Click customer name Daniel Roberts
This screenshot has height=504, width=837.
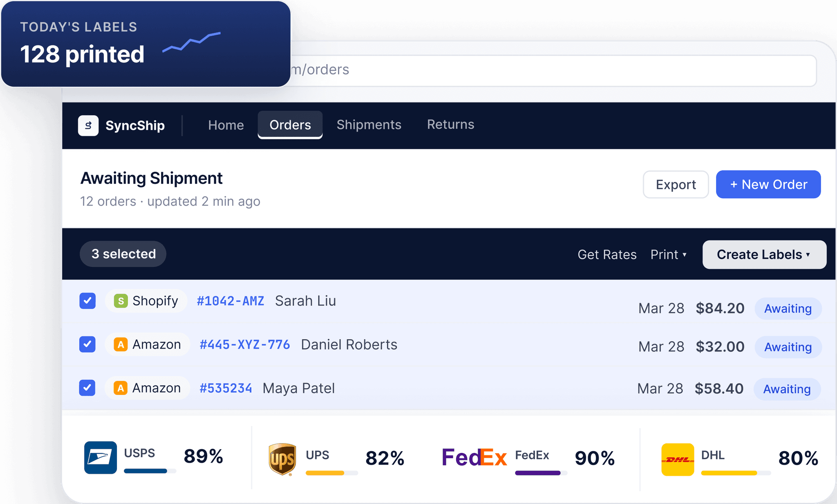pyautogui.click(x=349, y=345)
